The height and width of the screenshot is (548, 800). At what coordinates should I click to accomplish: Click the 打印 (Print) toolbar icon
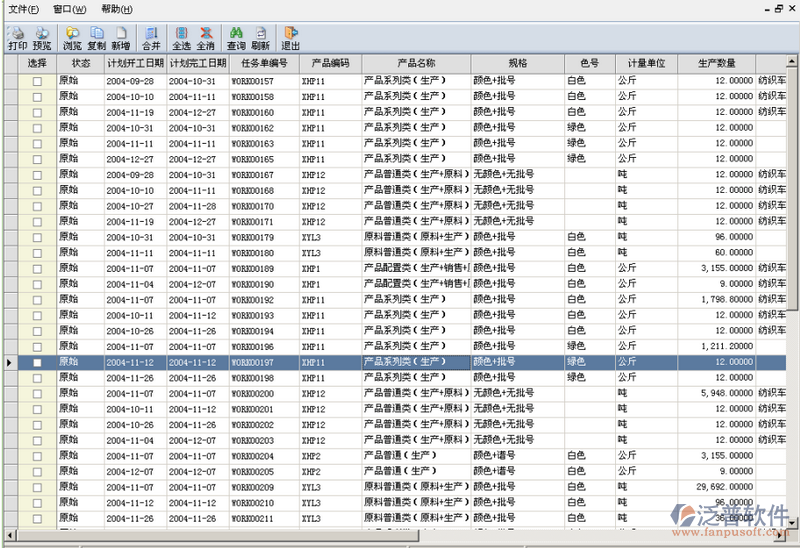coord(17,38)
